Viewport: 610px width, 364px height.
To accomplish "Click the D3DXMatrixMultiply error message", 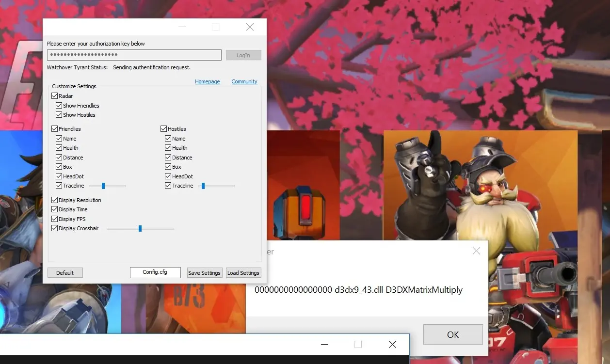I will (x=358, y=290).
